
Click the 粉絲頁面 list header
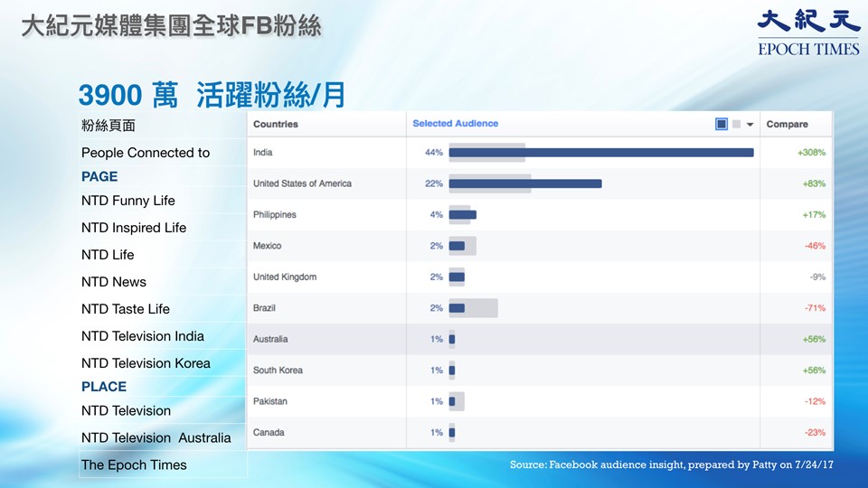(108, 126)
